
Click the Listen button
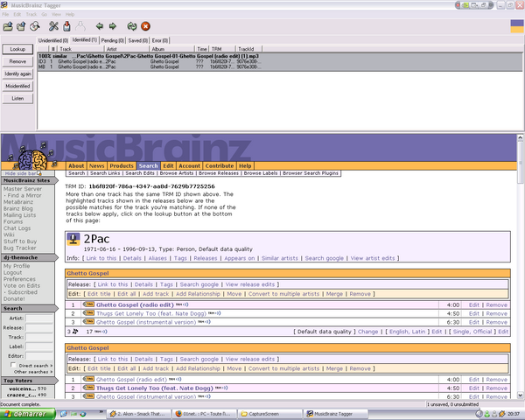click(17, 99)
